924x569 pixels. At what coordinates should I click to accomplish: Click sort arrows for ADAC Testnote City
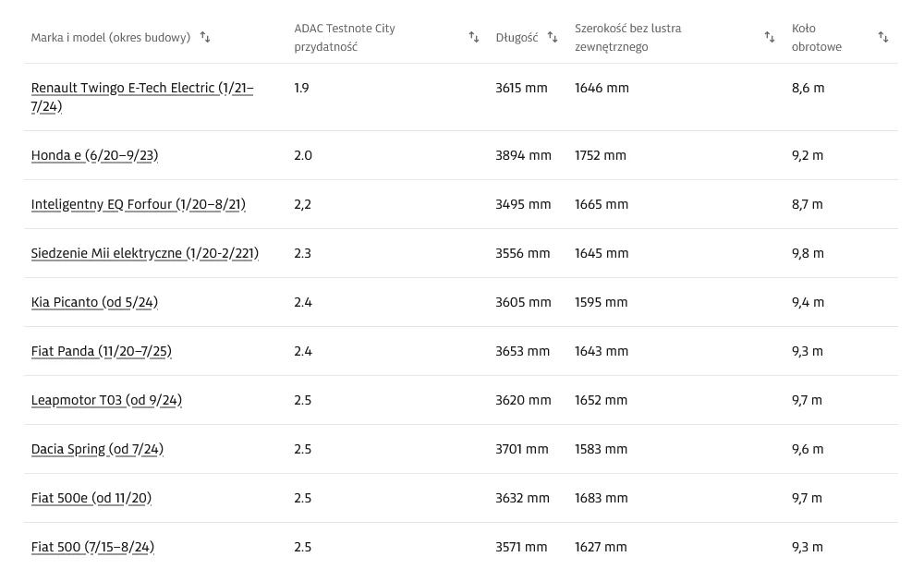(474, 38)
